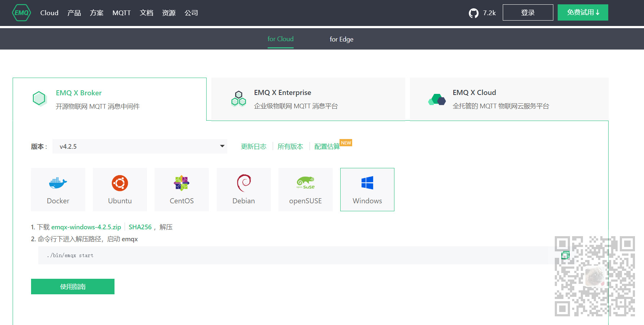Screen dimensions: 644x325
Task: Select the Debian platform icon
Action: pyautogui.click(x=244, y=183)
